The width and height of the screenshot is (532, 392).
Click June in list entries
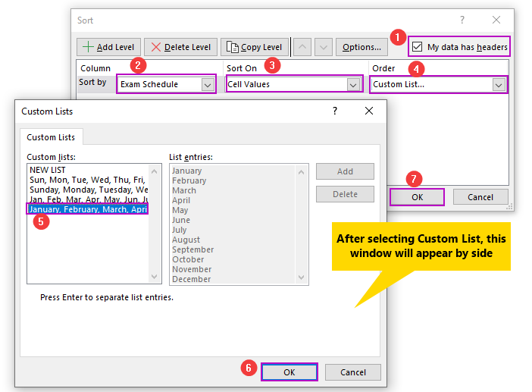point(181,220)
